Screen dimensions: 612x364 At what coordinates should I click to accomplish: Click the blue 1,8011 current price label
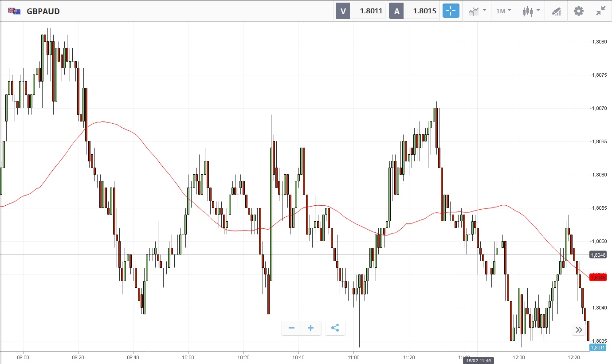(598, 348)
